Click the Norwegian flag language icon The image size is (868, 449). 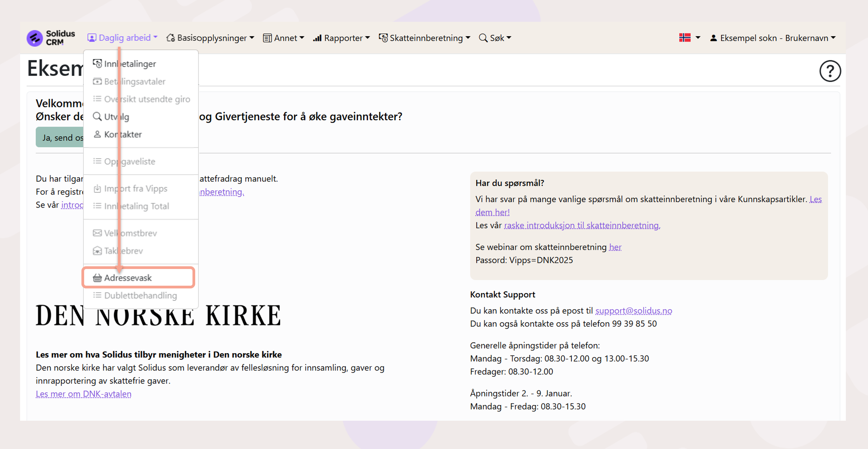click(x=684, y=38)
